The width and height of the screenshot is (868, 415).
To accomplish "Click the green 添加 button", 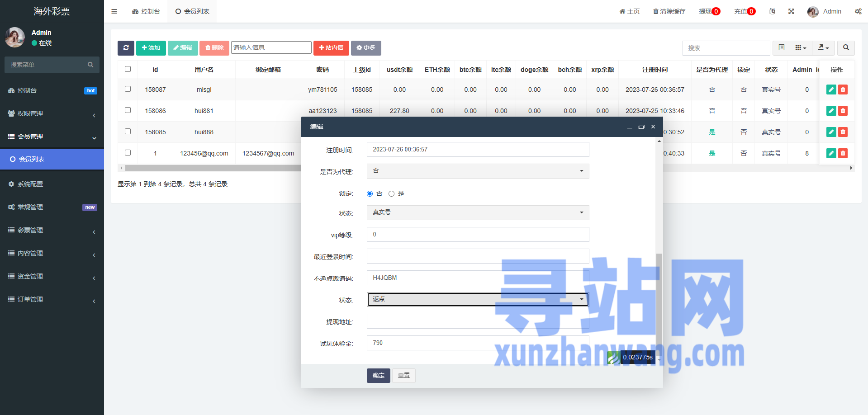I will [151, 48].
